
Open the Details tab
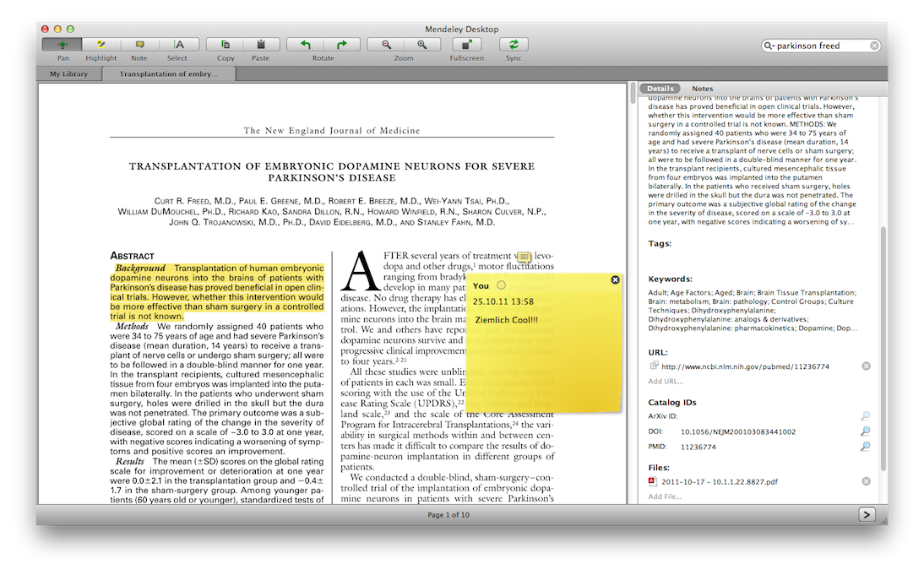point(660,89)
